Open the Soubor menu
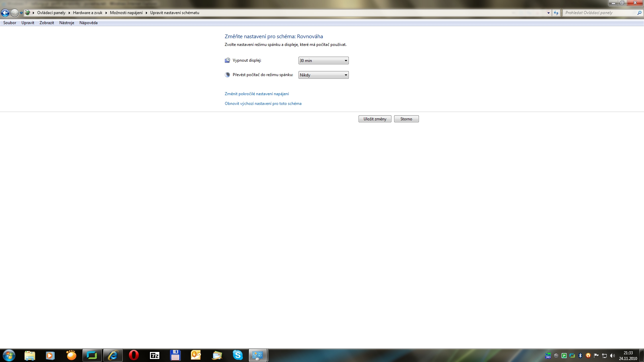The image size is (644, 362). [x=10, y=23]
